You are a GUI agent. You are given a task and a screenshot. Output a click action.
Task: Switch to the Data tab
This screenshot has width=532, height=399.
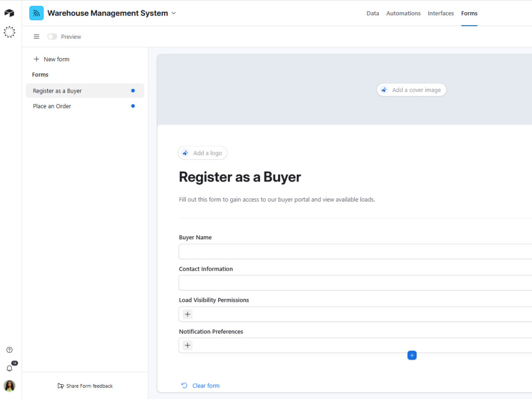point(372,13)
